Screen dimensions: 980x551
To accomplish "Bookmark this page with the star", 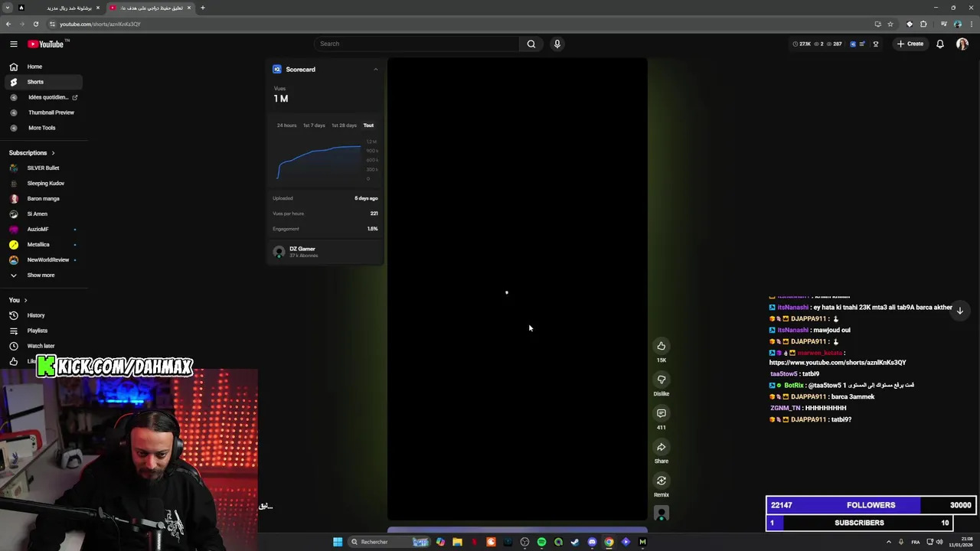I will coord(890,24).
